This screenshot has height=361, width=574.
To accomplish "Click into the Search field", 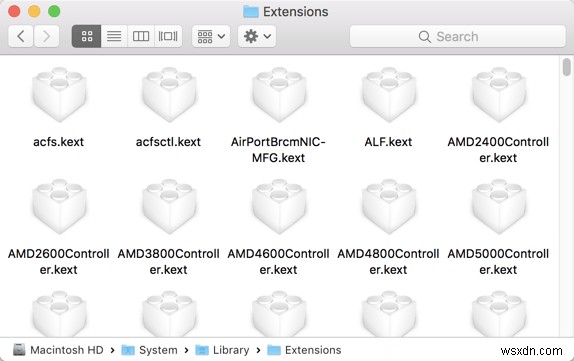I will 458,36.
